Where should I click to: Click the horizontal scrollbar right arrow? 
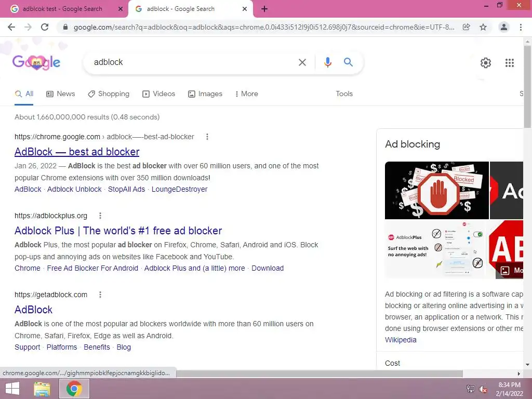[x=519, y=374]
